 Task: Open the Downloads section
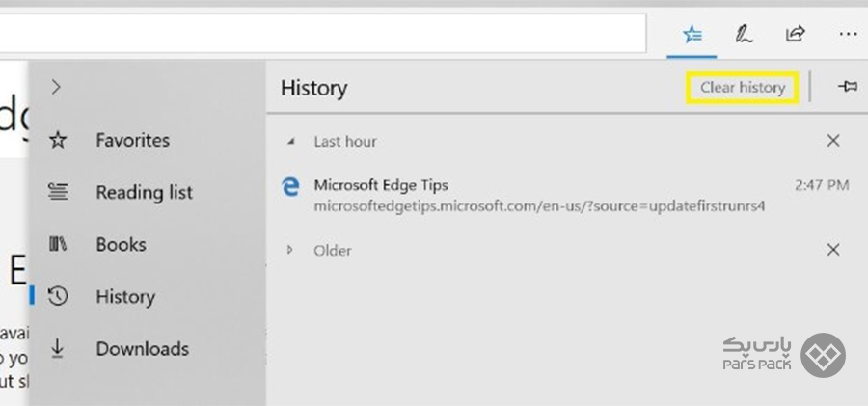click(143, 349)
